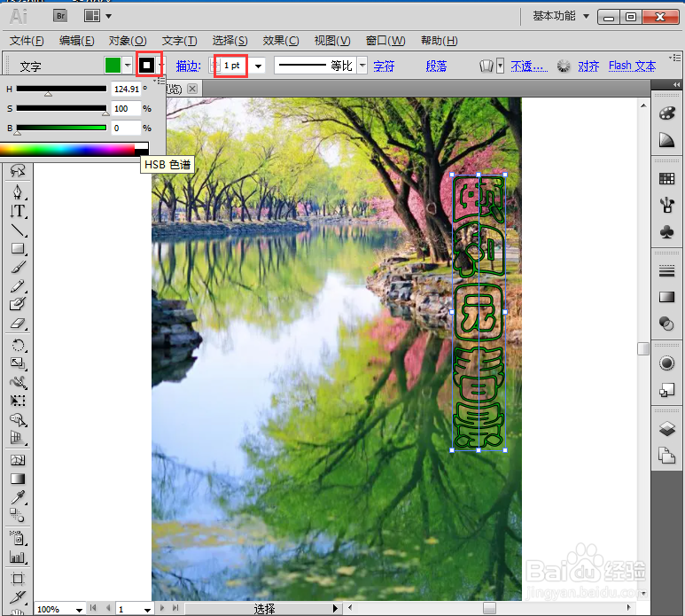Screen dimensions: 685x616
Task: Select the Eyedropper tool
Action: [x=18, y=497]
